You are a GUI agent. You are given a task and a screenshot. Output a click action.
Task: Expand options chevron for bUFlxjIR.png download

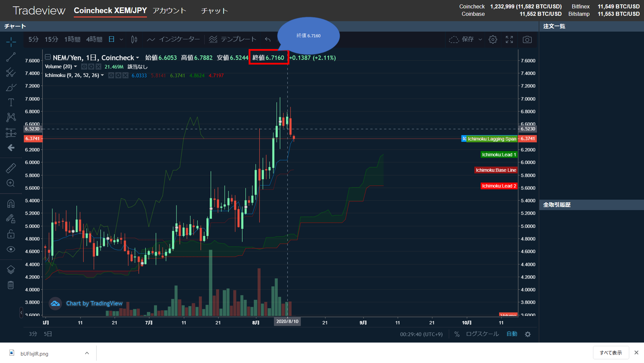pos(87,353)
